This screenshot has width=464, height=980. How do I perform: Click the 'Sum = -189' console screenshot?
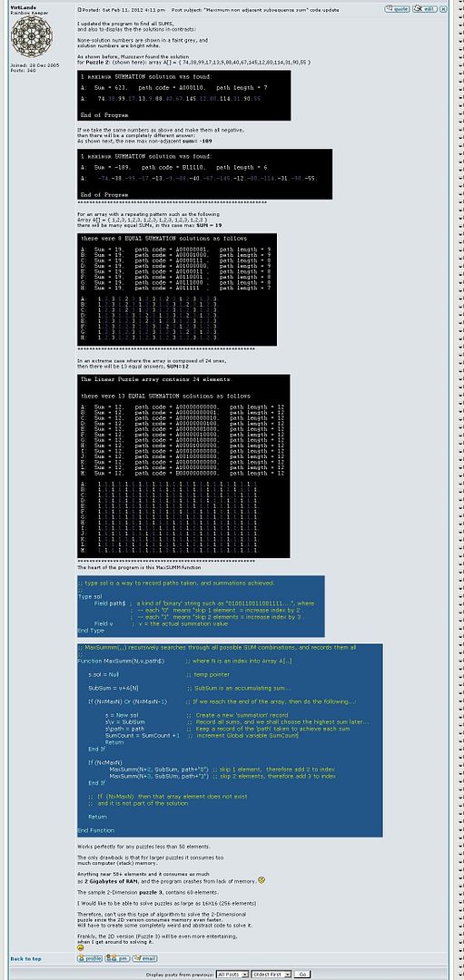pyautogui.click(x=204, y=173)
